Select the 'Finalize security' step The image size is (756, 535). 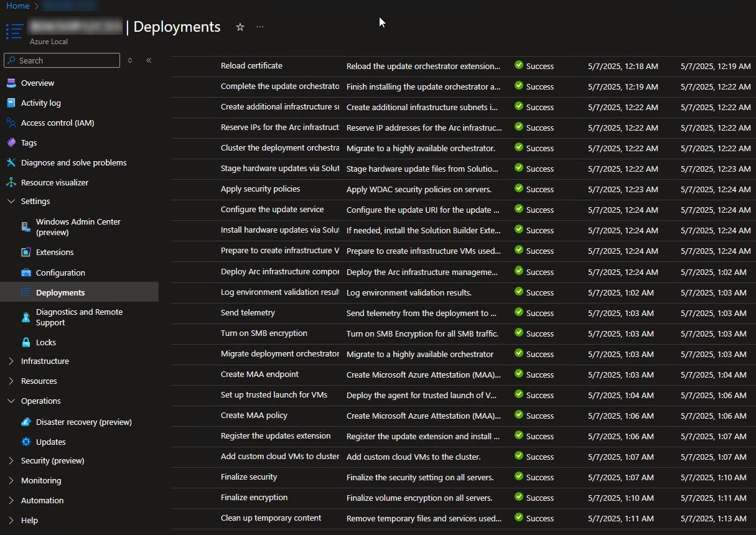(x=249, y=477)
